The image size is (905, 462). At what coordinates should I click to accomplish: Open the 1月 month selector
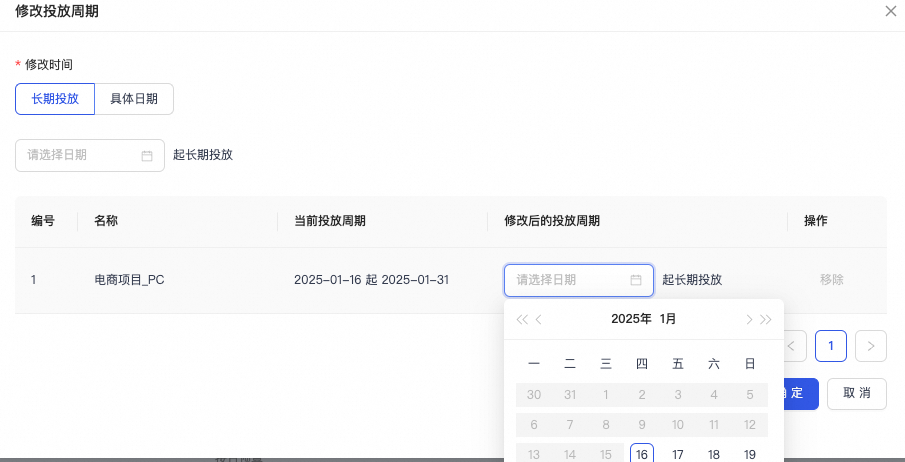click(x=668, y=319)
